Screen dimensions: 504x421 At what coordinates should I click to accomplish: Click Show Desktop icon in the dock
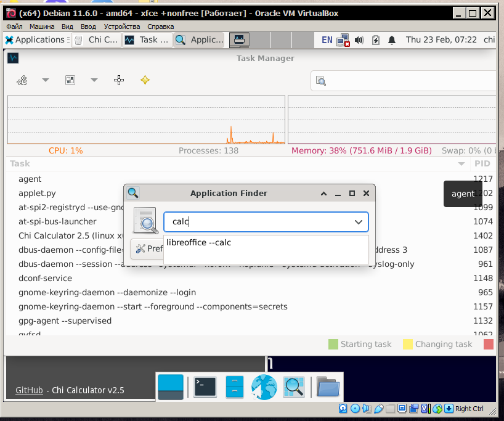pyautogui.click(x=171, y=387)
